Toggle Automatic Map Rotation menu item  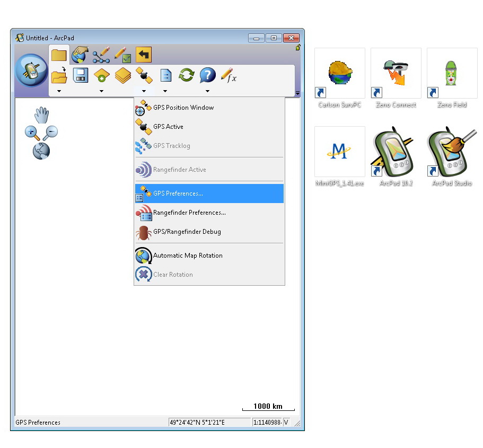point(209,256)
